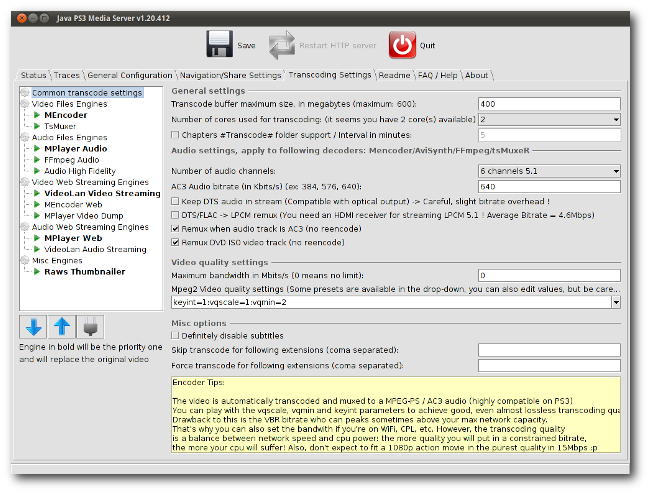Screen dimensions: 650x494
Task: Click the maximum bandwidth Mbits/s field
Action: pos(549,275)
